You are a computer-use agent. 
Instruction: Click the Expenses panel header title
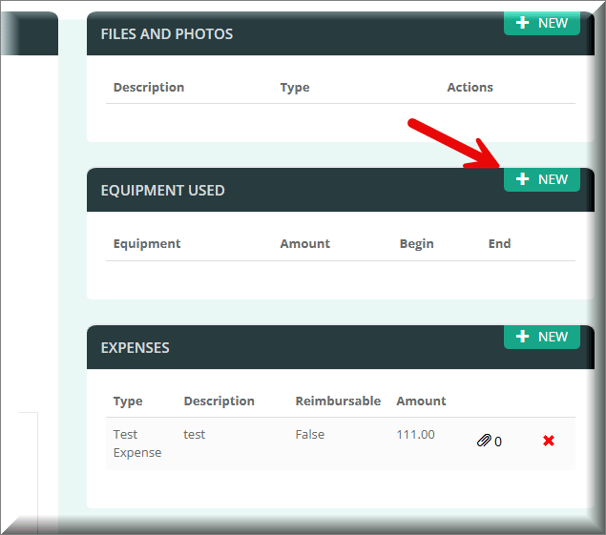(135, 348)
